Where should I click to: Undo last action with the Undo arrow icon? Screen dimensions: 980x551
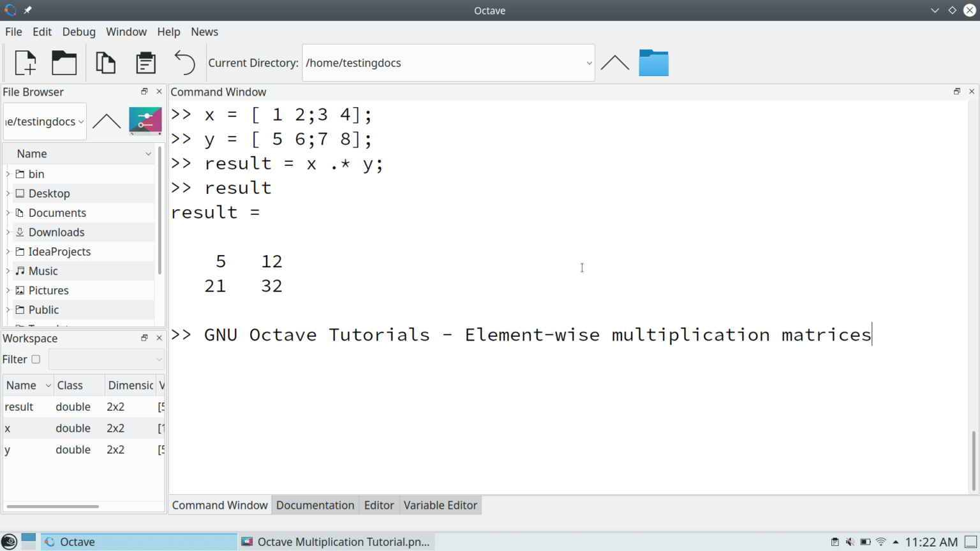pos(184,62)
